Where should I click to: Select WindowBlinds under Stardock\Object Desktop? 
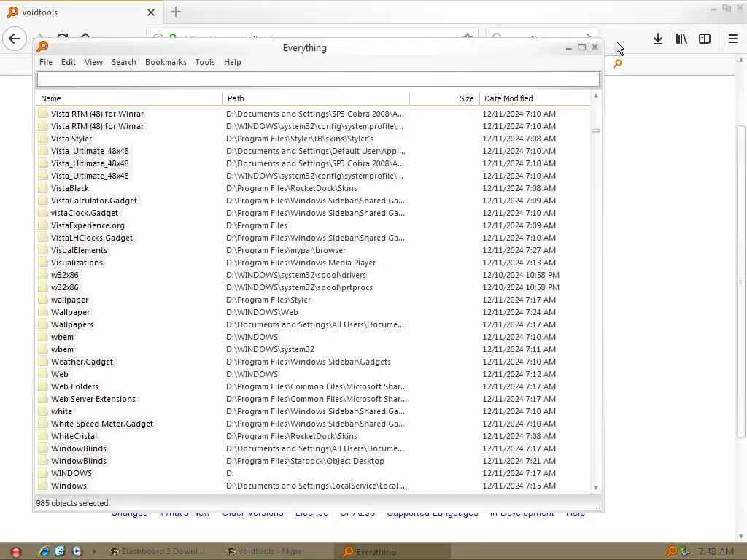[314, 461]
